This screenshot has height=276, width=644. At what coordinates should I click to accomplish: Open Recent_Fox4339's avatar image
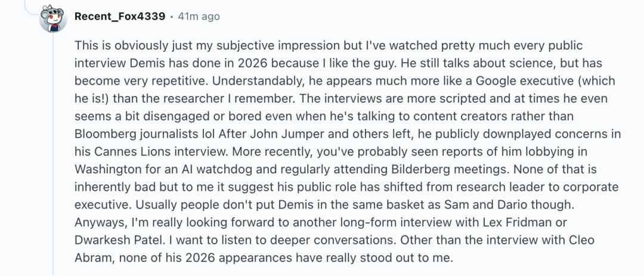53,18
